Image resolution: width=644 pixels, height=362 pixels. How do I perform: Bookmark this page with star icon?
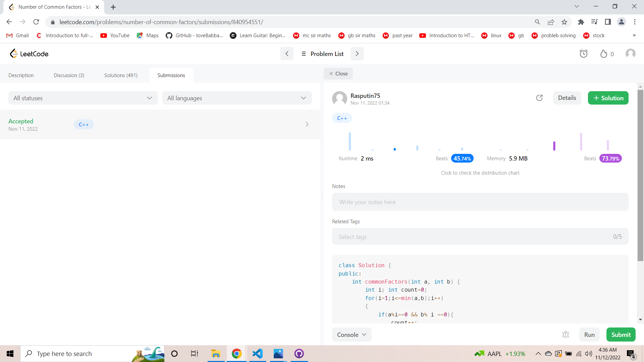[565, 22]
